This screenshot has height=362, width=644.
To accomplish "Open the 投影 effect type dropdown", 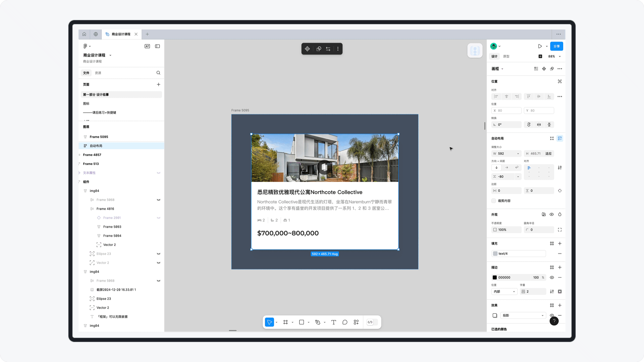I will (x=523, y=315).
